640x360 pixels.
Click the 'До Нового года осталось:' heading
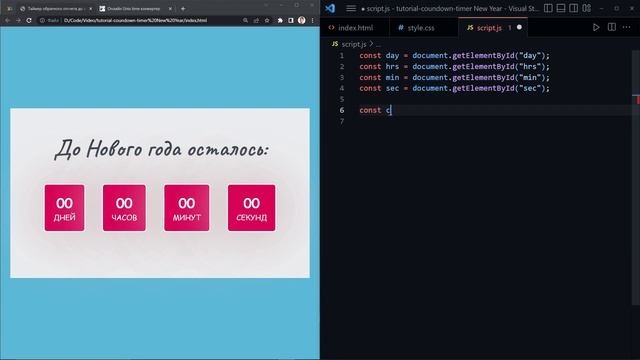tap(162, 149)
